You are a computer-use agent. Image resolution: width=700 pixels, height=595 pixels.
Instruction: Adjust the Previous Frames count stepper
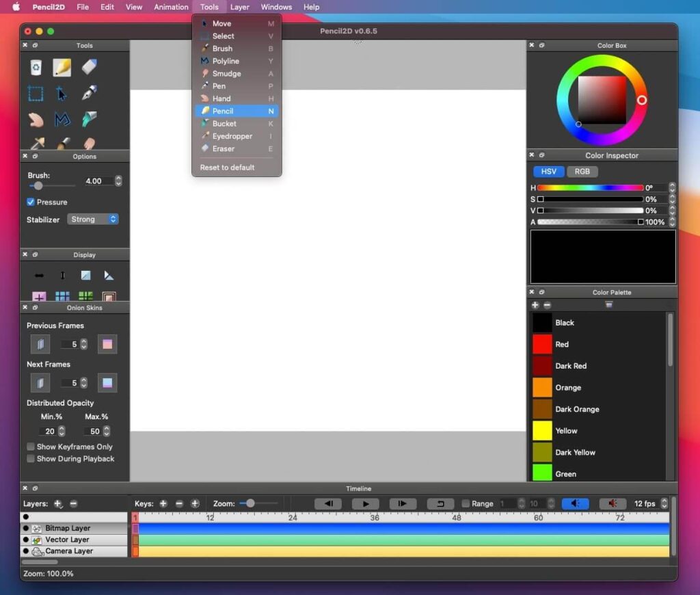tap(84, 345)
